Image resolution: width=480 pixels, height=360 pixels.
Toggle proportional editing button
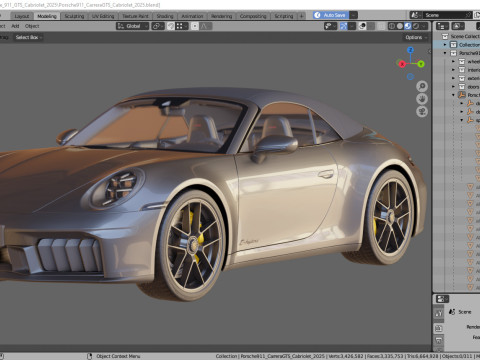195,26
